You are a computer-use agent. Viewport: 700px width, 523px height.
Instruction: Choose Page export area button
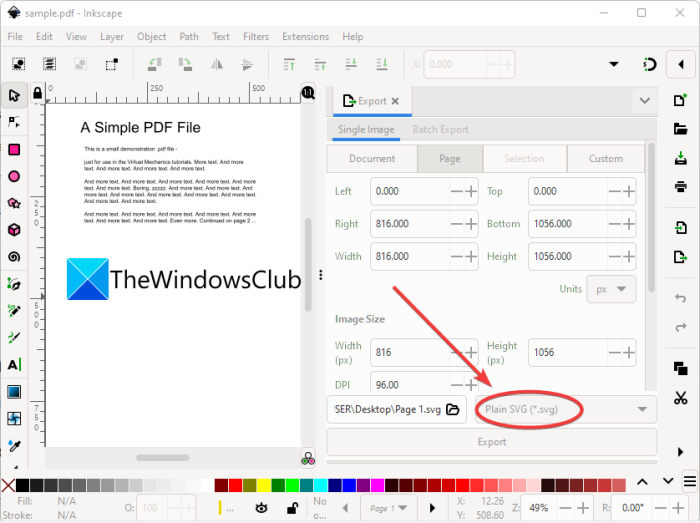pos(450,159)
